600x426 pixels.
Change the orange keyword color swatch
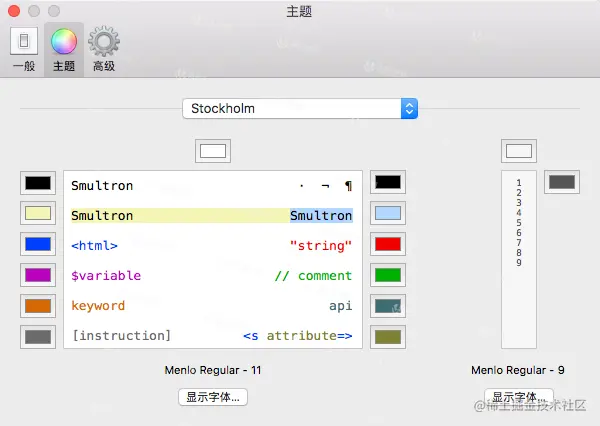38,306
